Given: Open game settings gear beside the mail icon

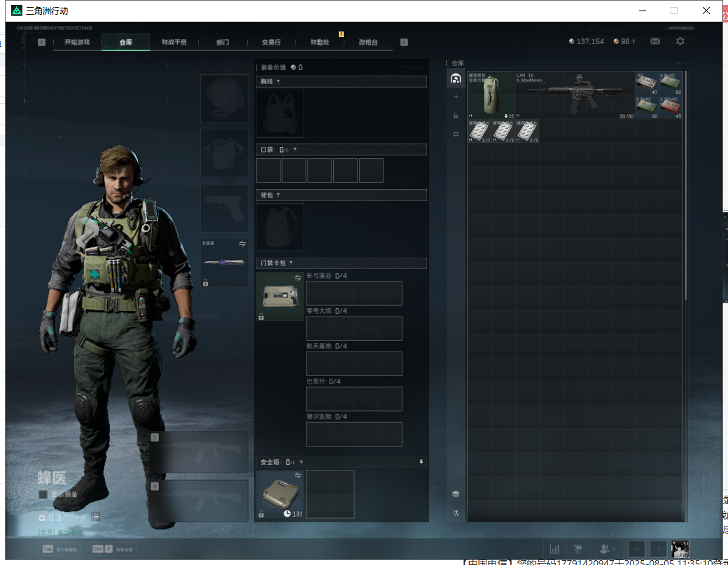Looking at the screenshot, I should pos(680,41).
